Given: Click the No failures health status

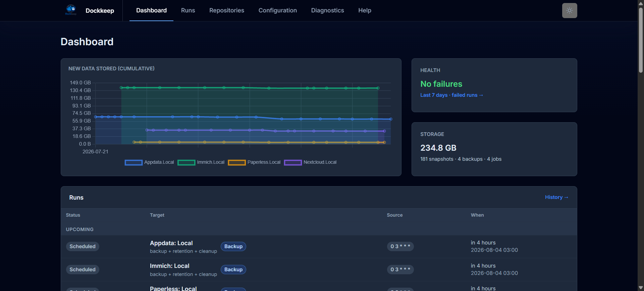Looking at the screenshot, I should tap(441, 84).
